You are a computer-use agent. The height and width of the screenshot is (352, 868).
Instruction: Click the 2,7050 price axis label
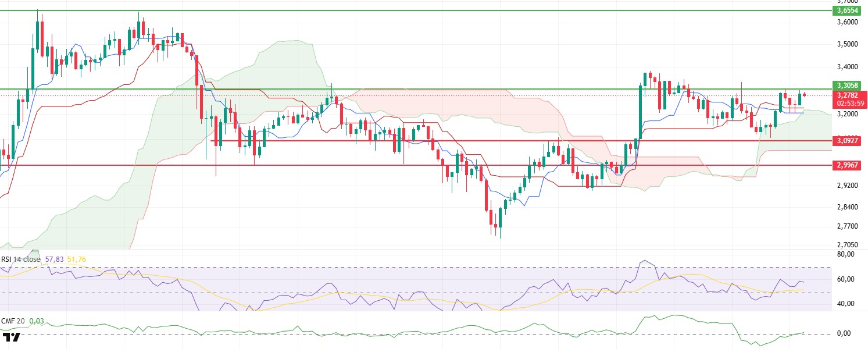pyautogui.click(x=847, y=245)
